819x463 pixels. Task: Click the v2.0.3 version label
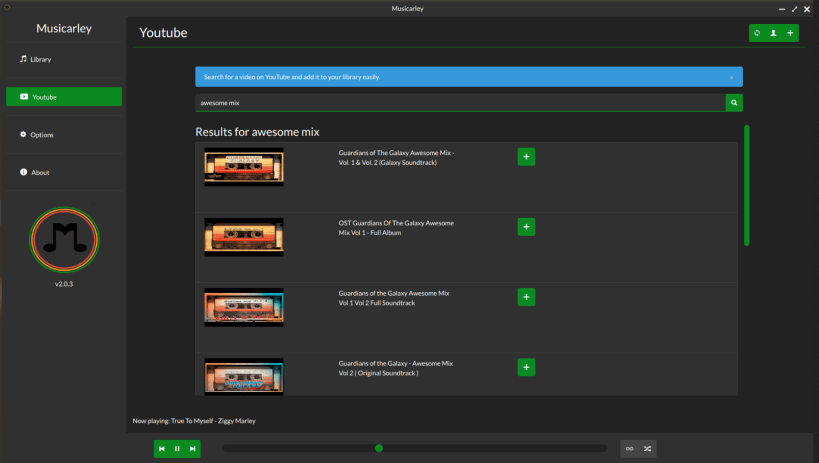(64, 284)
